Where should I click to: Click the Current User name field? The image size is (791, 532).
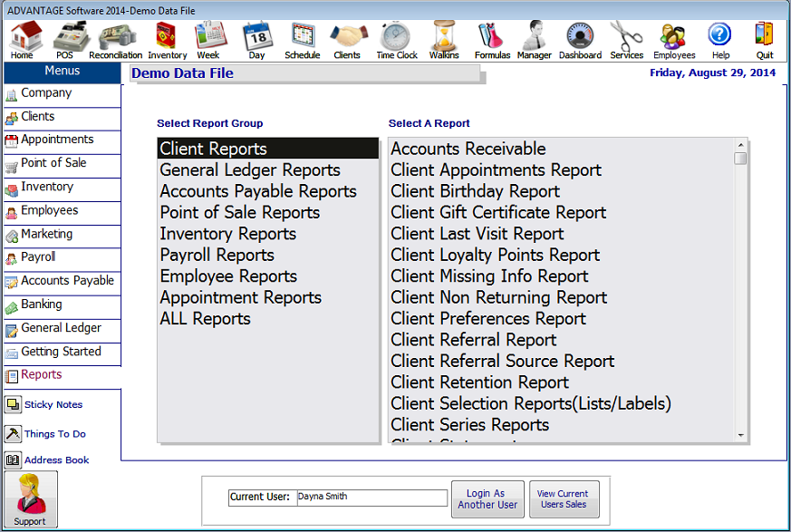(371, 498)
